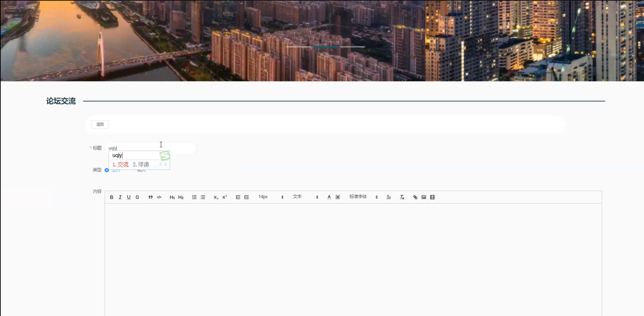The image size is (644, 316).
Task: Toggle bold formatting in the editor
Action: (111, 197)
